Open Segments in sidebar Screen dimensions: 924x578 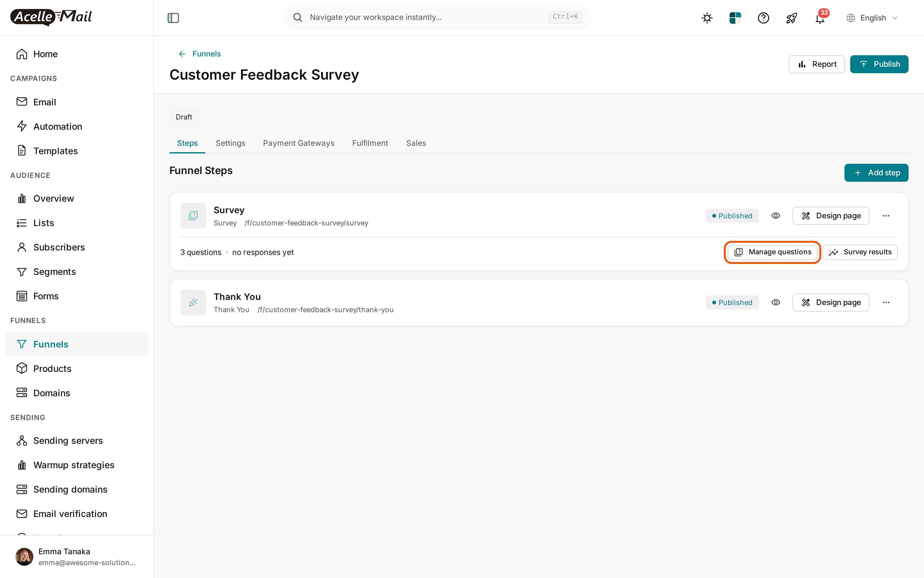76,272
